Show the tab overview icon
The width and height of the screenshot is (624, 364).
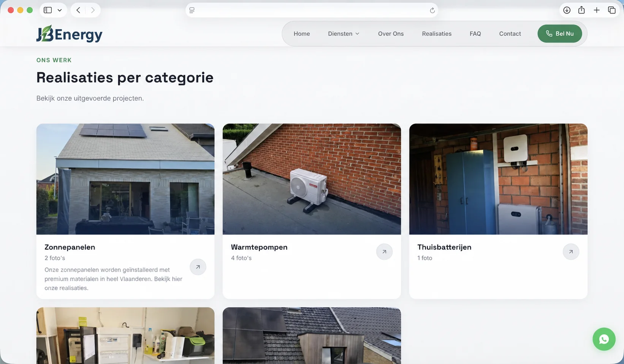(x=611, y=10)
